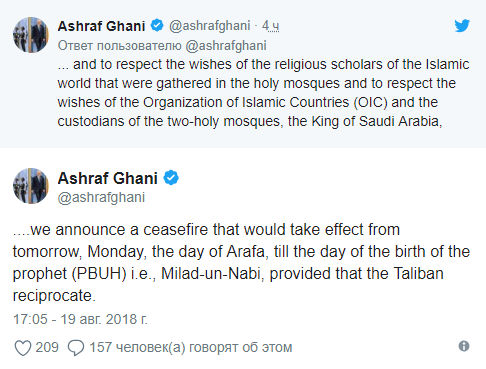This screenshot has width=486, height=369.
Task: Click the 209 likes count
Action: 47,347
